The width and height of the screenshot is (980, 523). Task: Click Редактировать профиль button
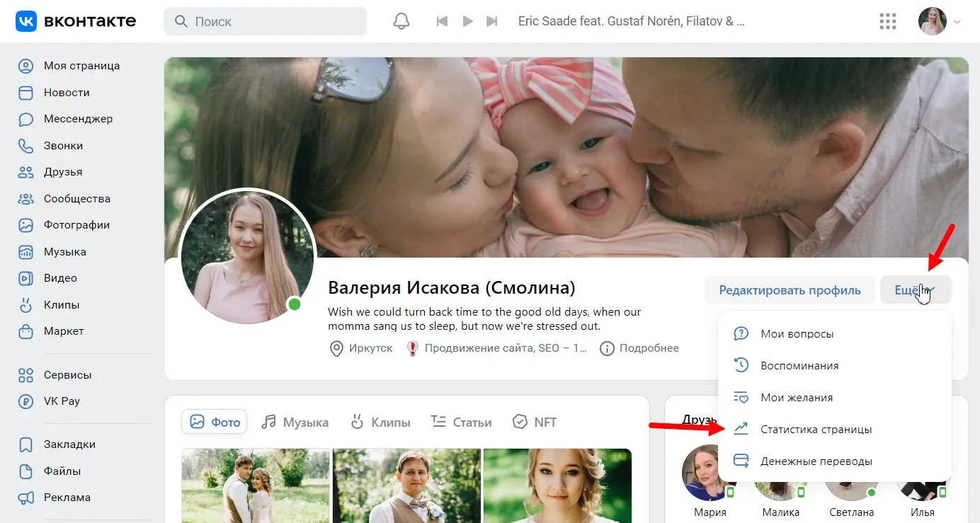(x=790, y=290)
